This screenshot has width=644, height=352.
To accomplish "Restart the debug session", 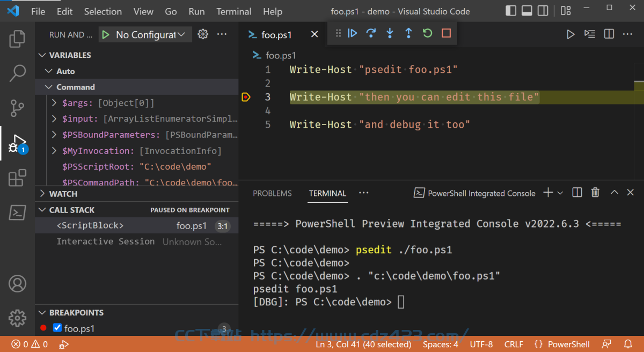I will point(427,33).
